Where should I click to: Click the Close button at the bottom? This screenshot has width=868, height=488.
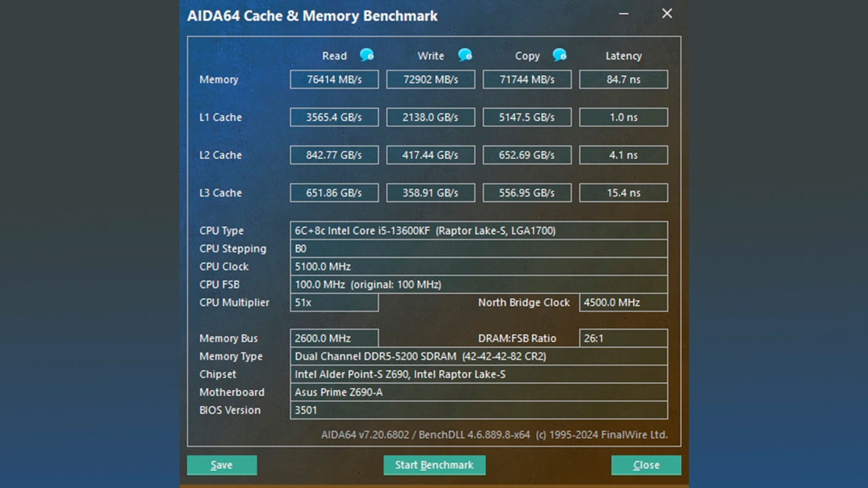(646, 465)
